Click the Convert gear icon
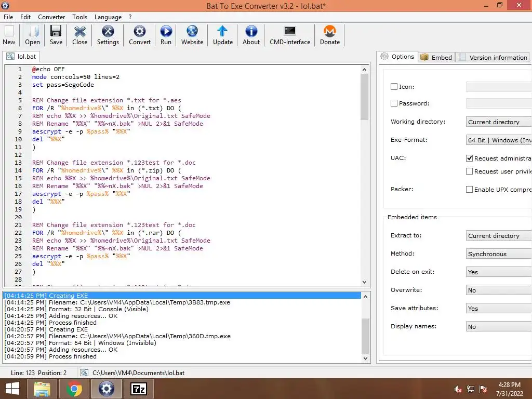The height and width of the screenshot is (399, 532). (139, 35)
